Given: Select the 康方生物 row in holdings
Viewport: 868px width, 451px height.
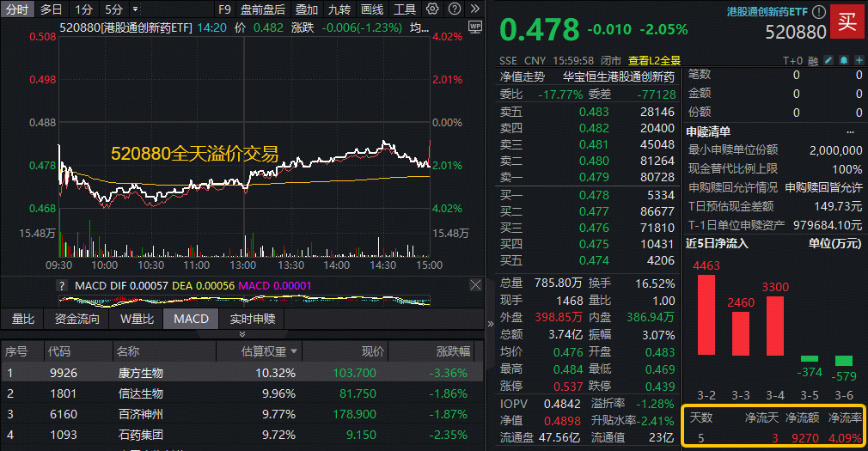Looking at the screenshot, I should 140,373.
